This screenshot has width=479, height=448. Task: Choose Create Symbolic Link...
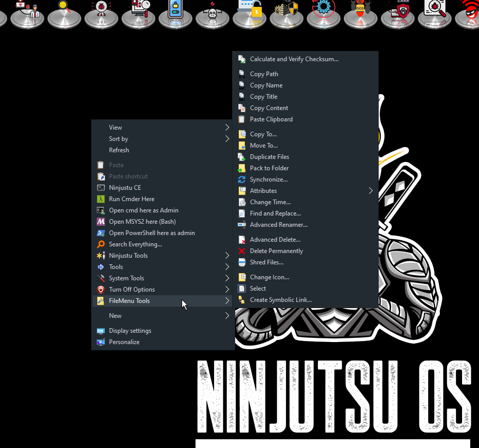click(305, 299)
